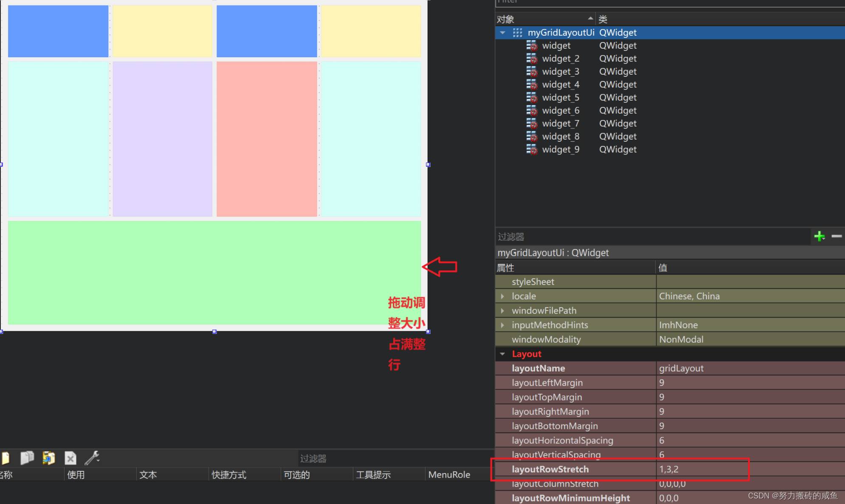Click the Delete action icon

point(70,458)
